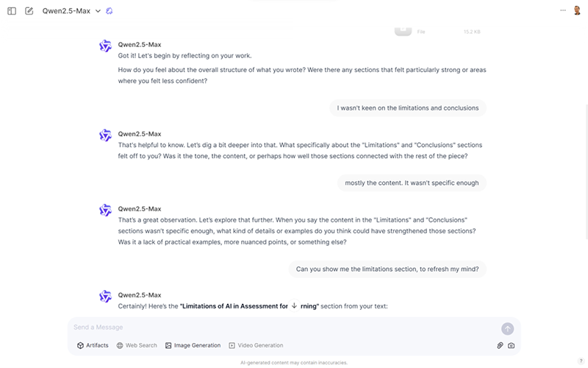Screen dimensions: 588x368
Task: Enable Web Search mode
Action: (137, 345)
